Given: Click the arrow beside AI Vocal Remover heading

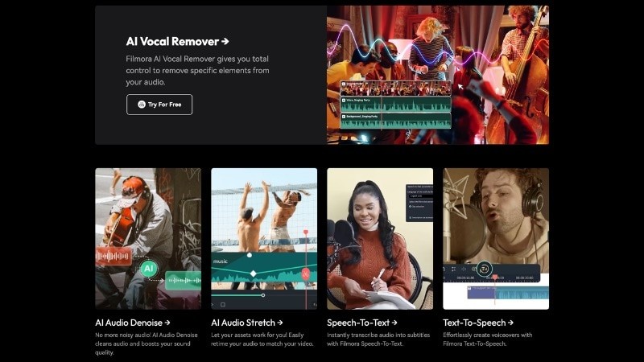Looking at the screenshot, I should (225, 41).
